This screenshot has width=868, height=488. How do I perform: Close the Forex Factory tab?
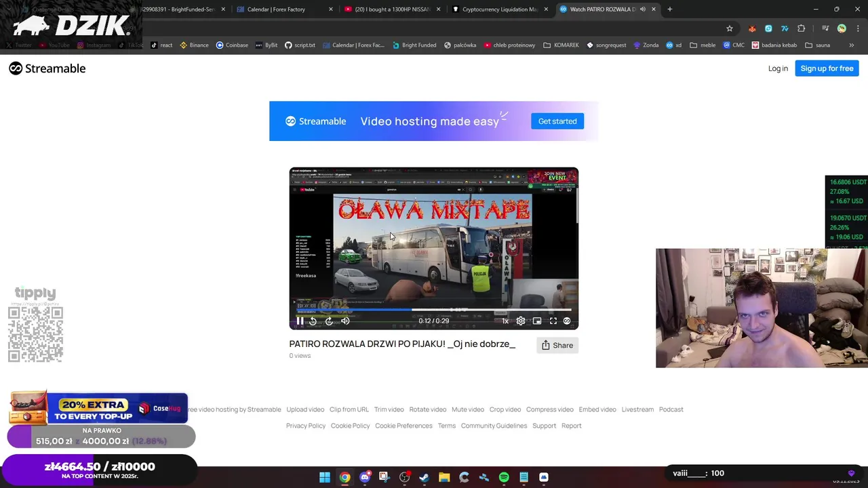tap(331, 9)
